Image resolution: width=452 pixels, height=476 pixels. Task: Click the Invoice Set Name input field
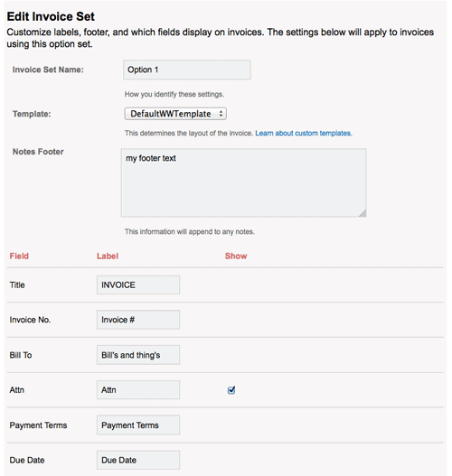pyautogui.click(x=187, y=70)
